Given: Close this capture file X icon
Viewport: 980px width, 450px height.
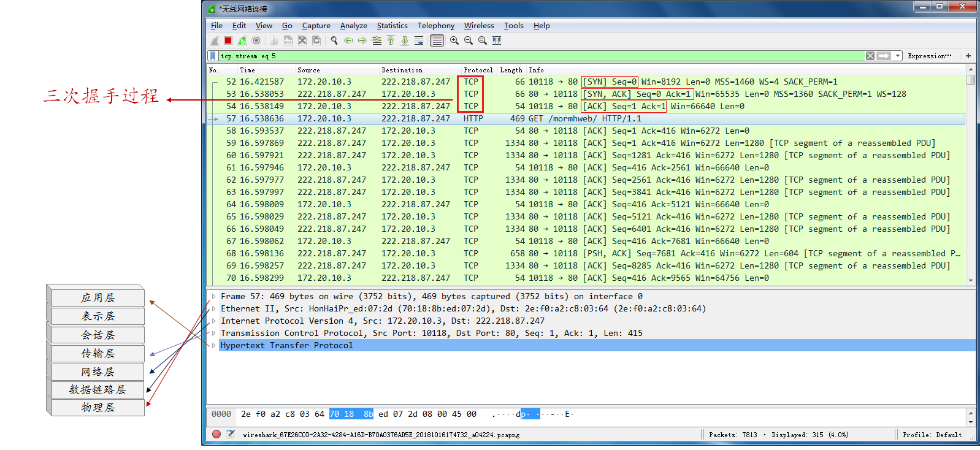Looking at the screenshot, I should (x=302, y=40).
